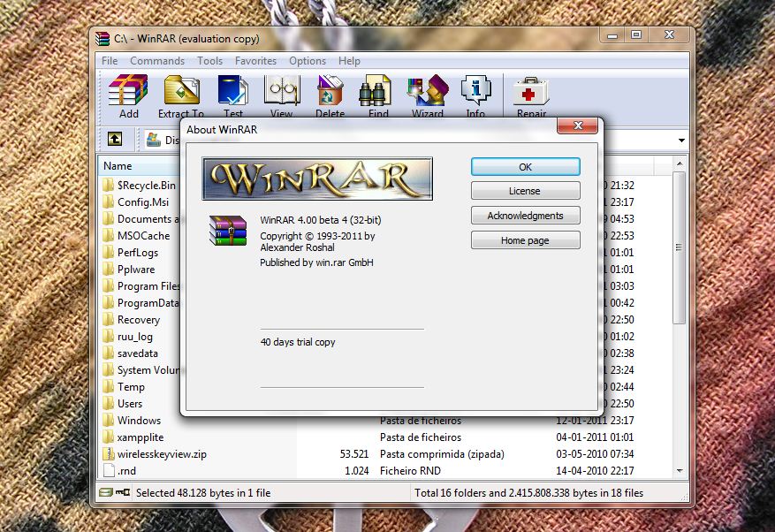Minimize the WinRAR main window

612,35
